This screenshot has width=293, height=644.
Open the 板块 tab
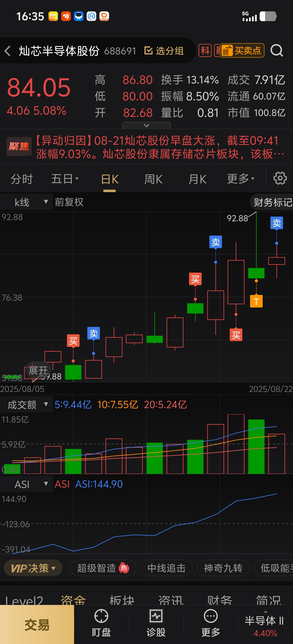coord(122,600)
